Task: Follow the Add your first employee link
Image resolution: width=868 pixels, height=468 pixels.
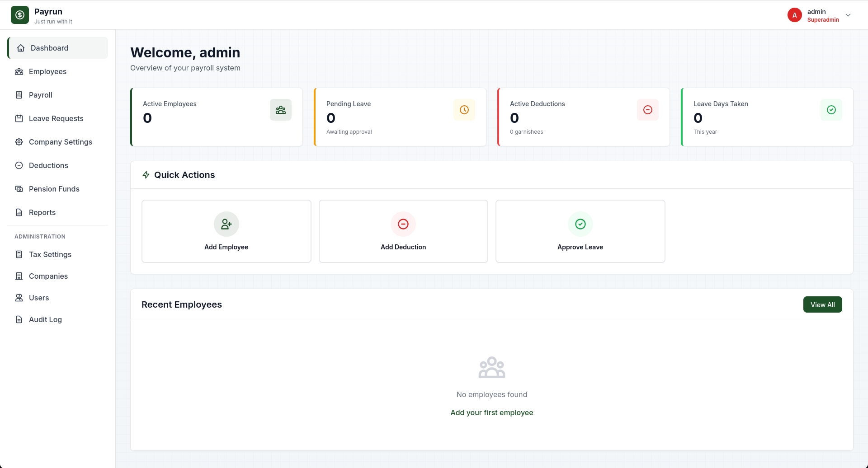Action: tap(491, 412)
